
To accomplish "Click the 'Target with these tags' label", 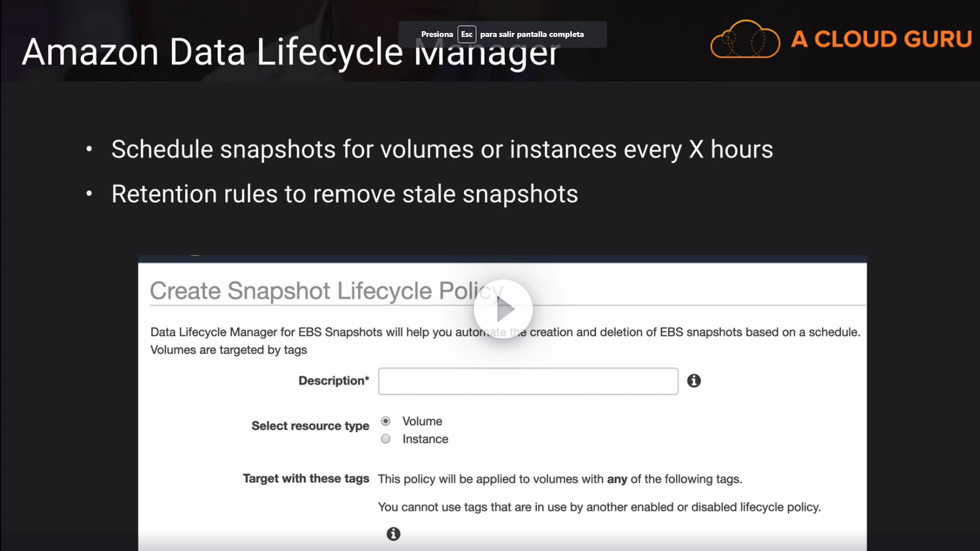I will pyautogui.click(x=306, y=479).
